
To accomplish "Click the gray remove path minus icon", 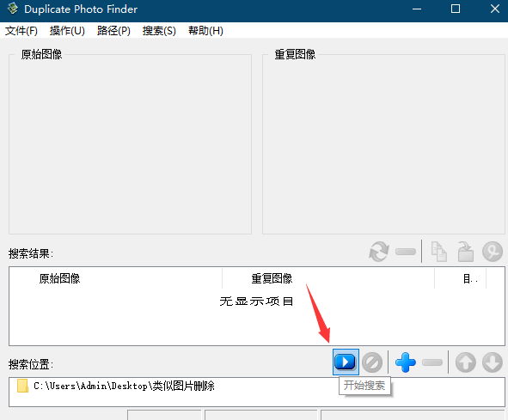I will [432, 362].
